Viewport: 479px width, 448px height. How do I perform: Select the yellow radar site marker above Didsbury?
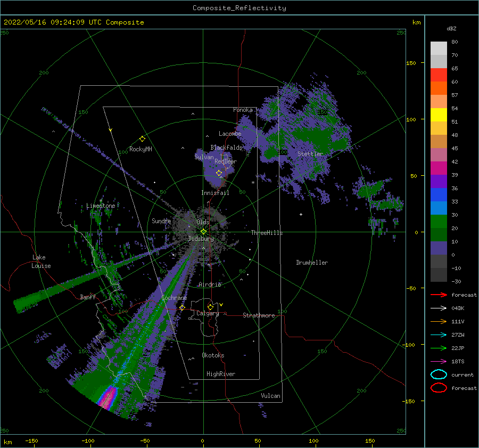pyautogui.click(x=203, y=232)
